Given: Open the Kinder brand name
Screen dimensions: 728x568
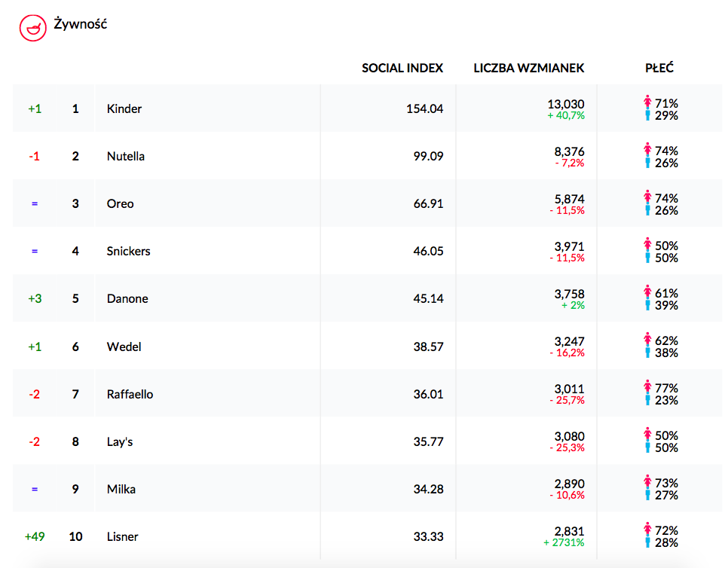Looking at the screenshot, I should click(124, 108).
